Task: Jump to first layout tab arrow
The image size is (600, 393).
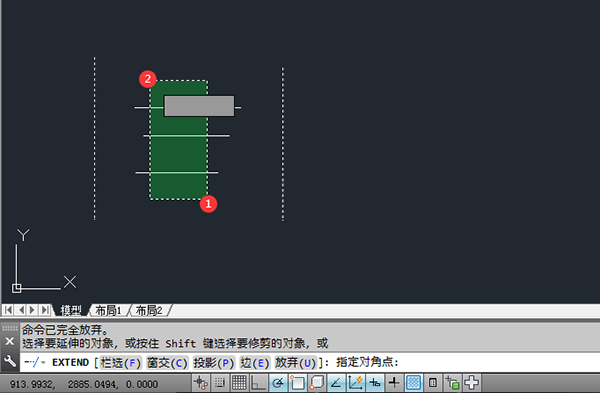Action: (x=8, y=310)
